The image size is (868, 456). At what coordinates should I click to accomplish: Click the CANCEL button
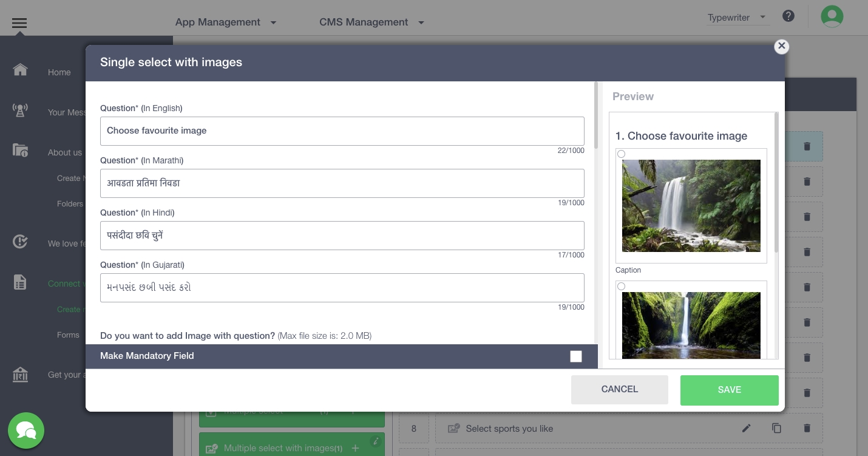tap(619, 389)
